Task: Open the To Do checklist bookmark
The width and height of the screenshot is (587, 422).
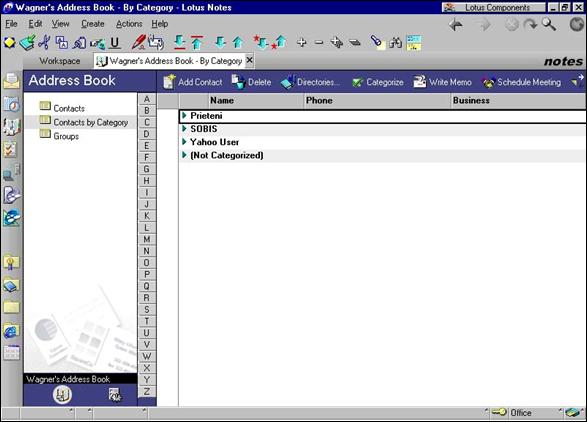Action: (x=10, y=150)
